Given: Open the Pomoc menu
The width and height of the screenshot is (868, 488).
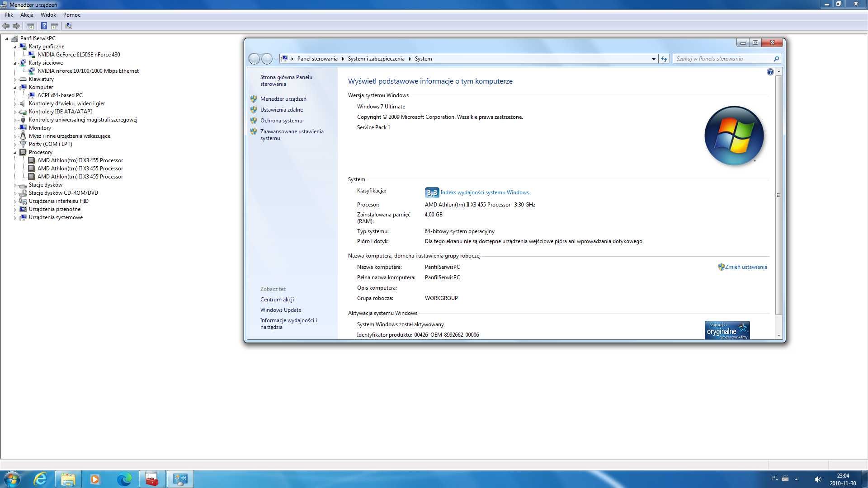Looking at the screenshot, I should [71, 15].
